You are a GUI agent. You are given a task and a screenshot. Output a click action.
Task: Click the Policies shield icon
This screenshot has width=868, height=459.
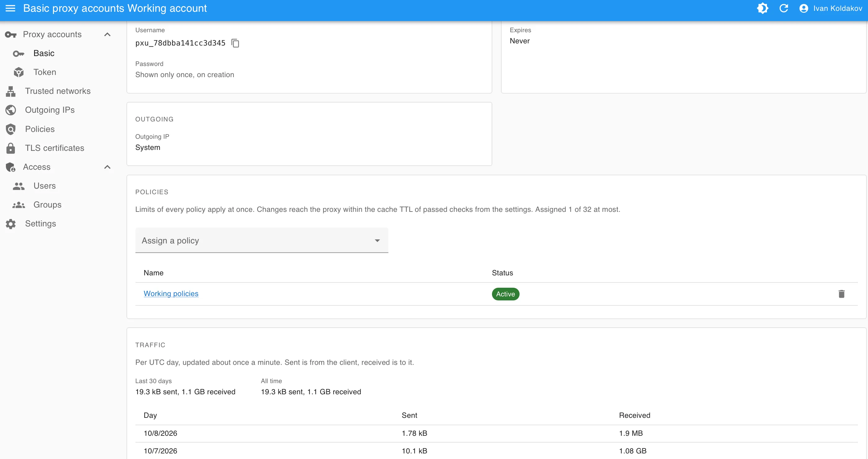[x=11, y=129]
